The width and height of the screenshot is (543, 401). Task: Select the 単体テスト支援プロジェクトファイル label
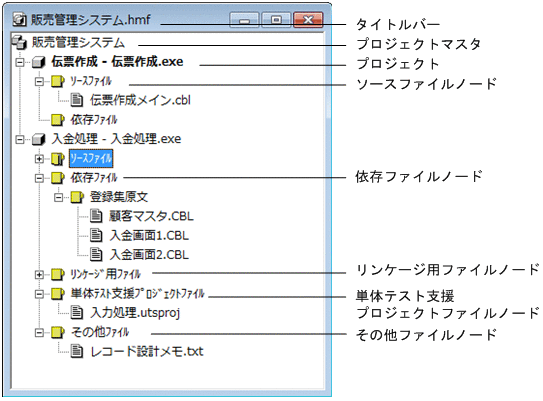click(x=137, y=294)
